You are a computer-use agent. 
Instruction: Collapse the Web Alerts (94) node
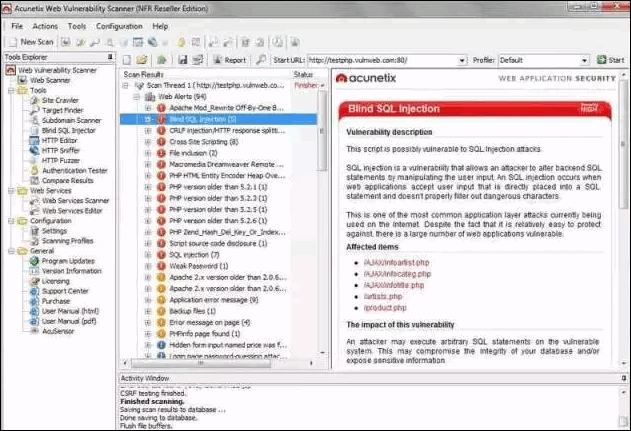click(x=137, y=97)
